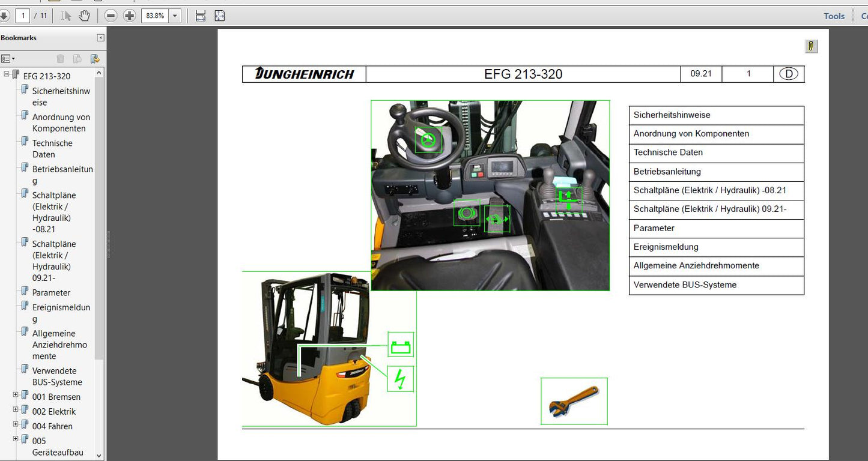Activate the text Select tool

(x=67, y=16)
